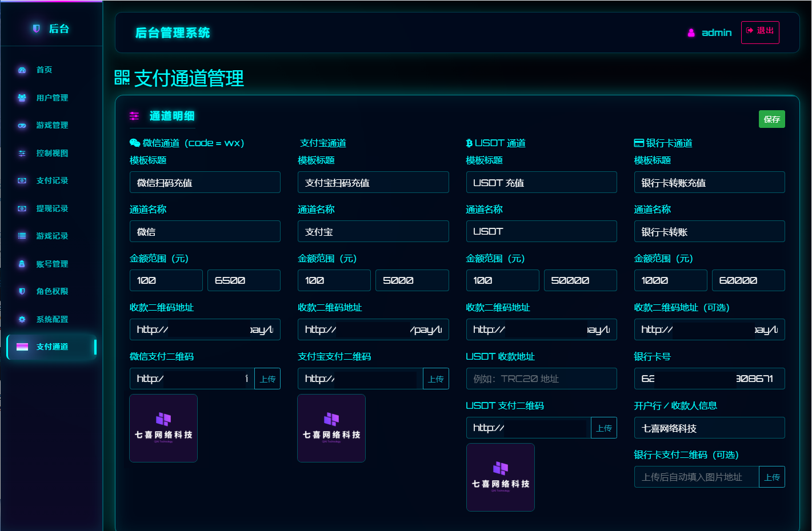Image resolution: width=812 pixels, height=531 pixels.
Task: Click the 60000 maximum amount field
Action: click(x=749, y=280)
